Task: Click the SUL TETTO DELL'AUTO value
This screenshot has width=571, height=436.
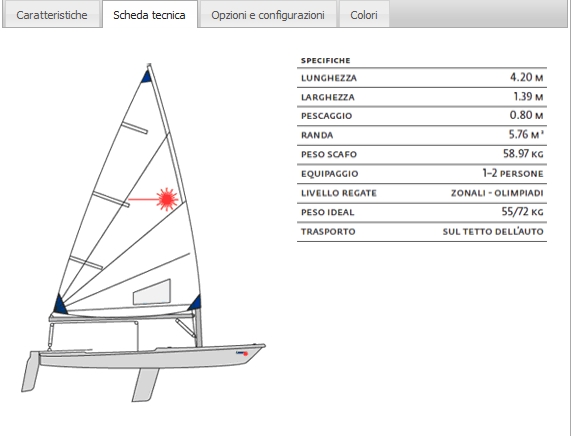Action: pos(493,232)
